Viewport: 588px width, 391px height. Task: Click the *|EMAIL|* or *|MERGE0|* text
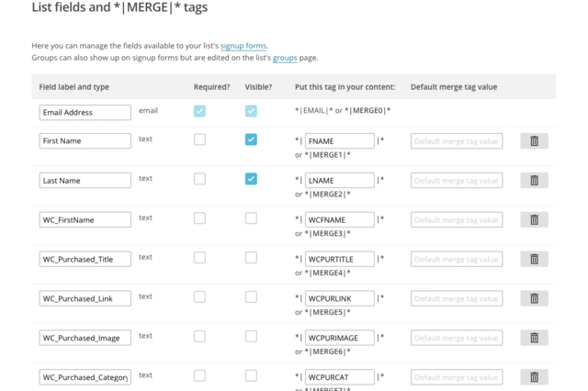point(343,110)
